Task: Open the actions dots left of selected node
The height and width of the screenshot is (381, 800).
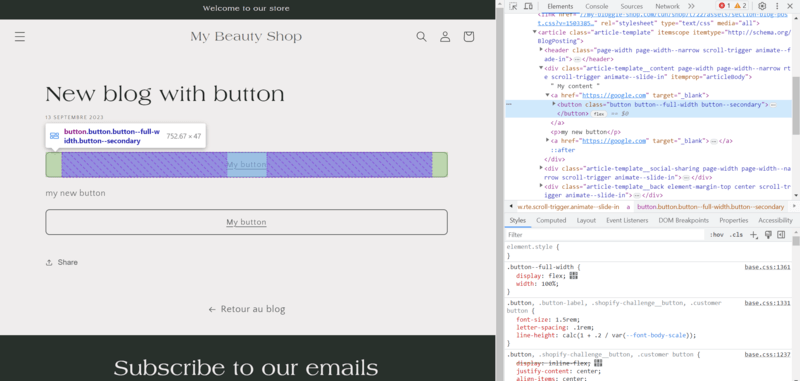Action: point(509,105)
